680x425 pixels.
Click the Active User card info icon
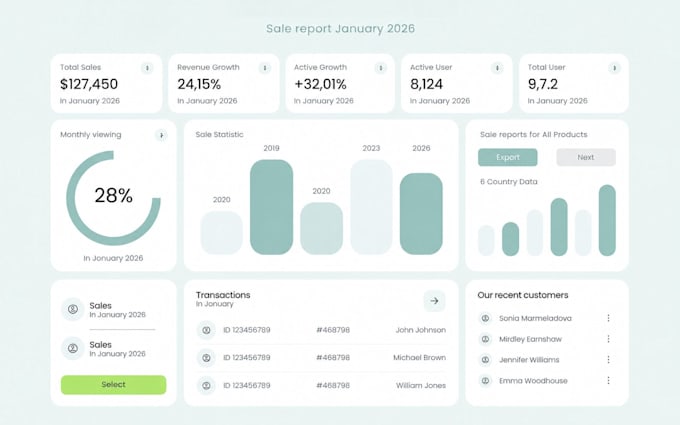coord(497,68)
